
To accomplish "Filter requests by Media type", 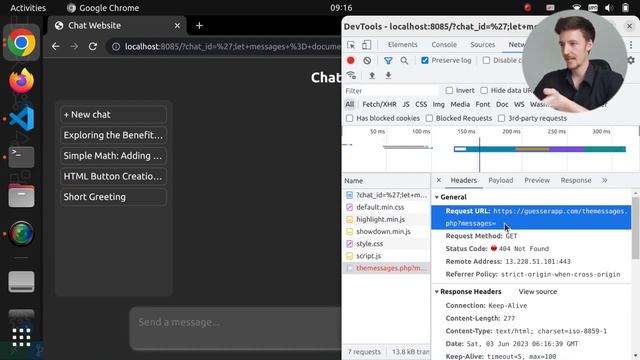I will click(460, 104).
